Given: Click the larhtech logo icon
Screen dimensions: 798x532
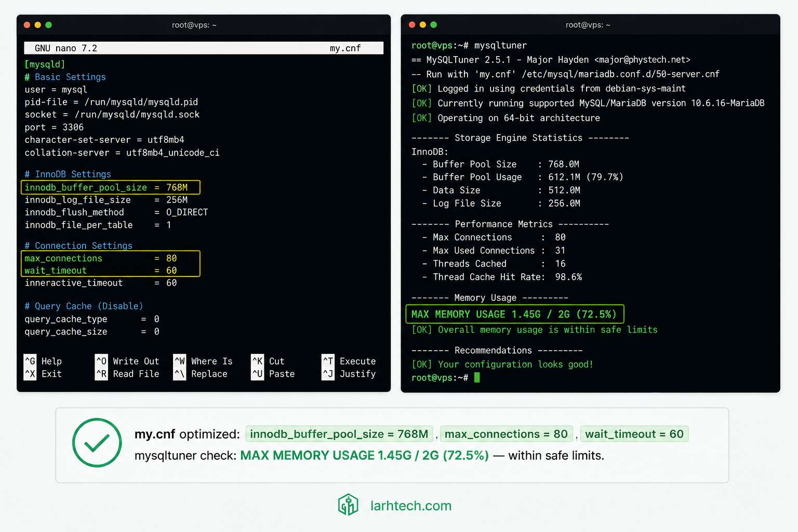Looking at the screenshot, I should tap(348, 504).
